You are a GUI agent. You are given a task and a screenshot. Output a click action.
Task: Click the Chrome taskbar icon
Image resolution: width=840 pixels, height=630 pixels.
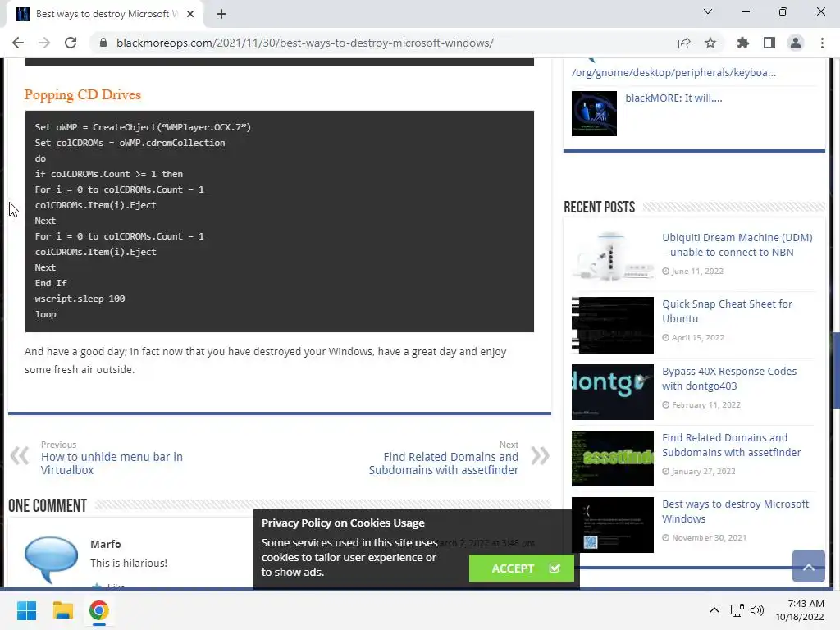click(98, 610)
